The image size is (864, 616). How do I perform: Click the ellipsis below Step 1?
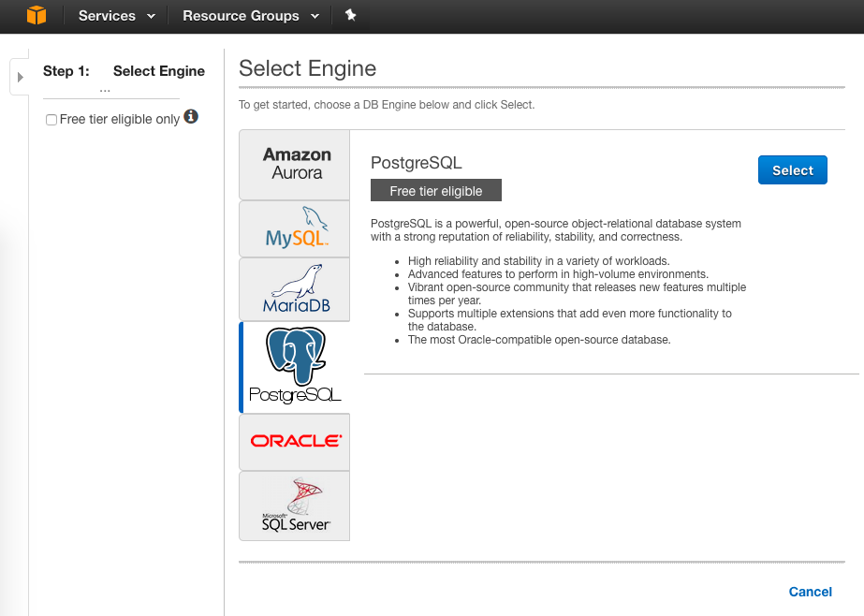tap(105, 89)
